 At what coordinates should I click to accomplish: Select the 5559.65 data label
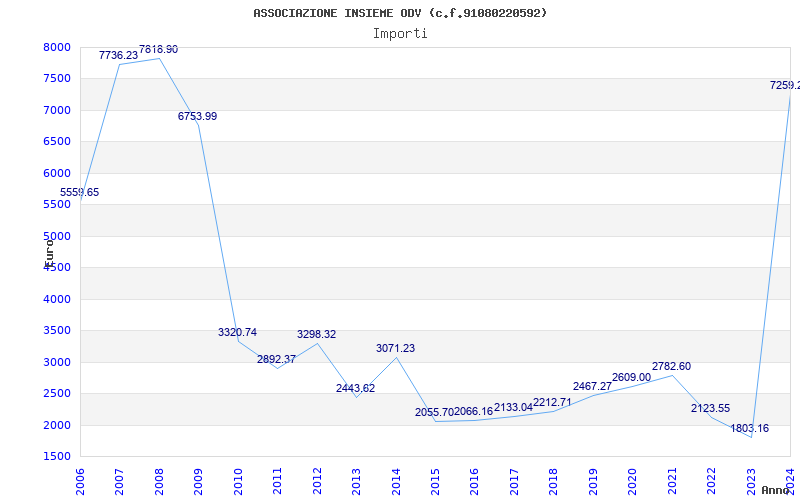pos(80,192)
